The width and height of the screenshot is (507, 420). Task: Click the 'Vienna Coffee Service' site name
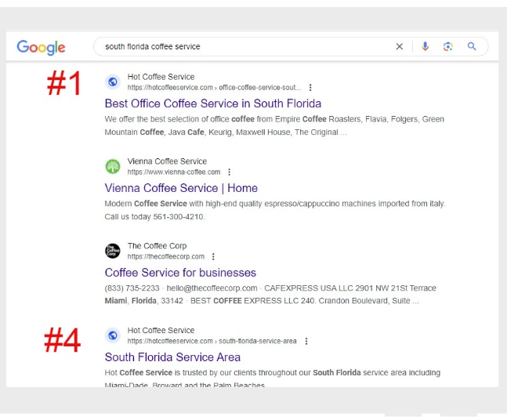[167, 161]
